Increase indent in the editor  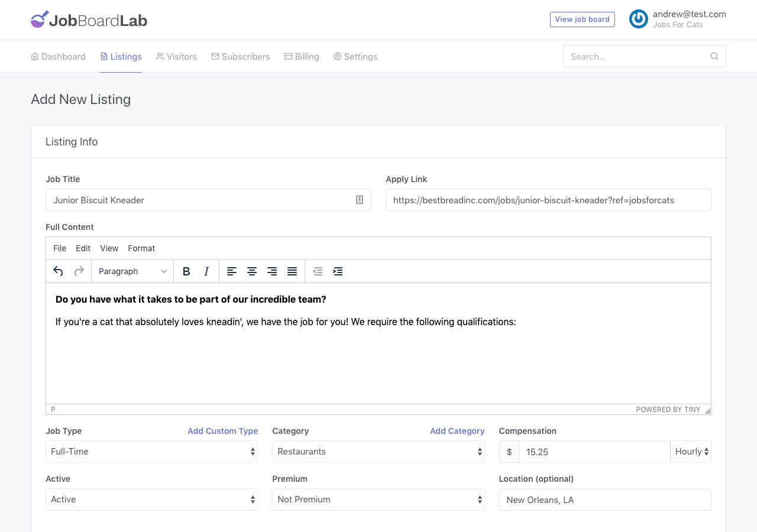[x=338, y=271]
